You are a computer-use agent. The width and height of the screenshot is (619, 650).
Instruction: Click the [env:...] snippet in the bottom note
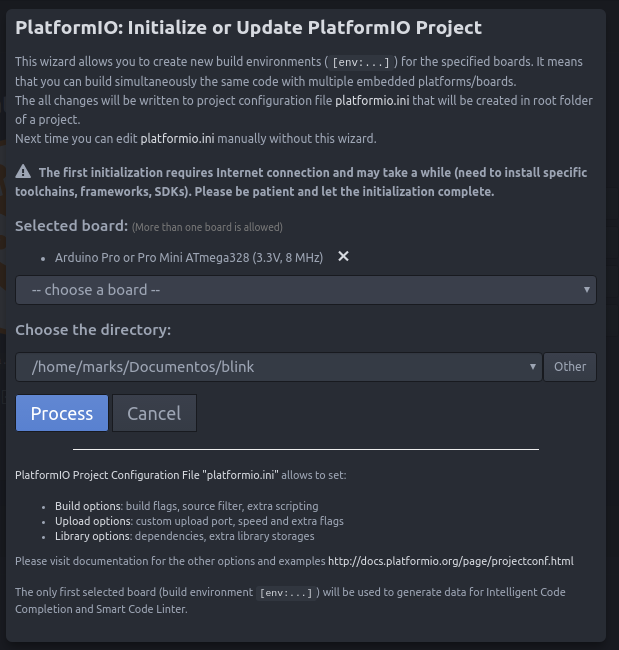pos(286,593)
